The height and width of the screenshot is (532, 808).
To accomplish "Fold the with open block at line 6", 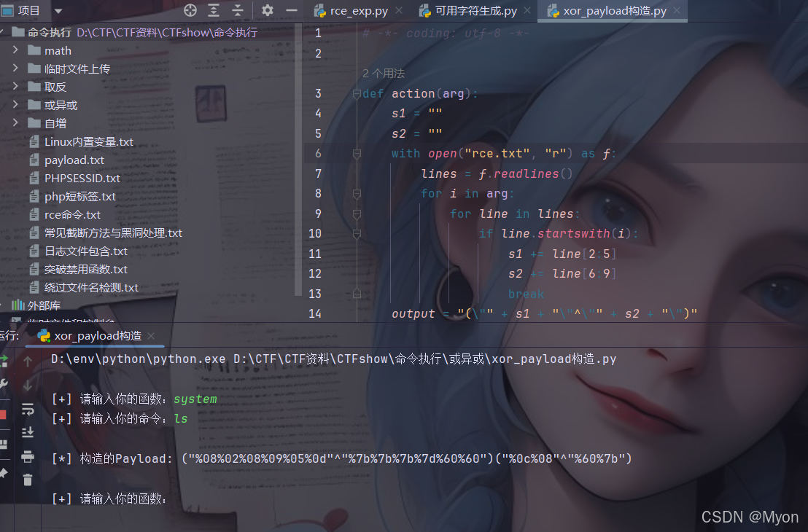I will click(356, 154).
